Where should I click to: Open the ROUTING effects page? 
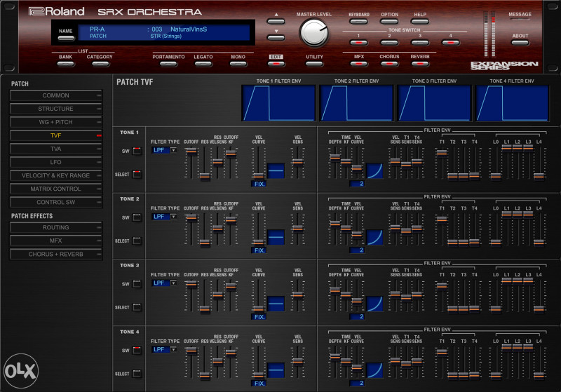[x=56, y=227]
